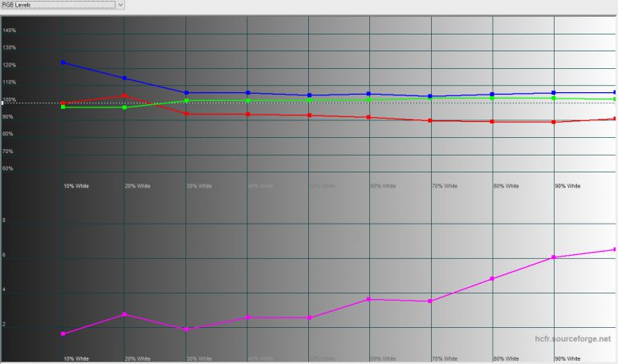Click green data point at 30% White
Viewport: 618px width, 364px height.
(x=186, y=101)
